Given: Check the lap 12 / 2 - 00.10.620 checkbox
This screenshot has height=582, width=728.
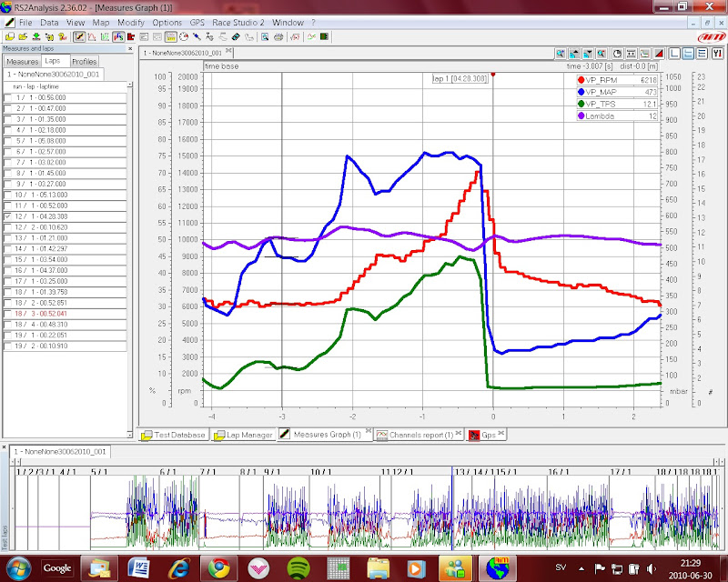Looking at the screenshot, I should click(x=8, y=227).
